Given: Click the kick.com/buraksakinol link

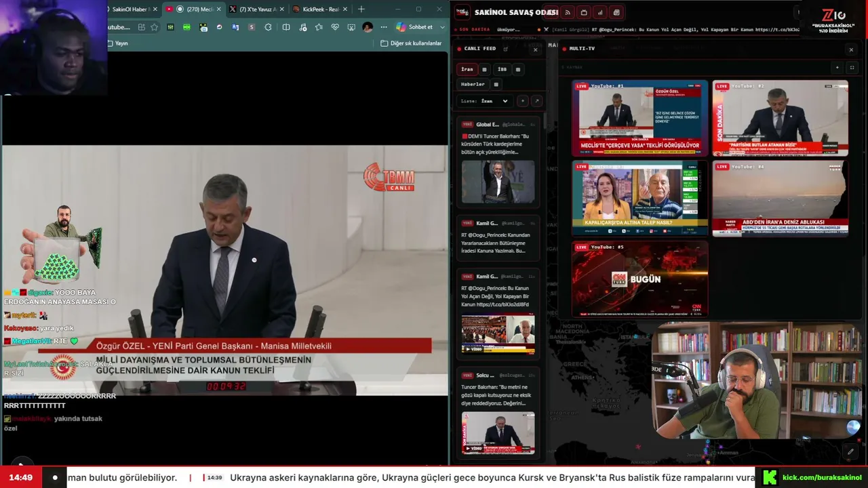Looking at the screenshot, I should (822, 478).
